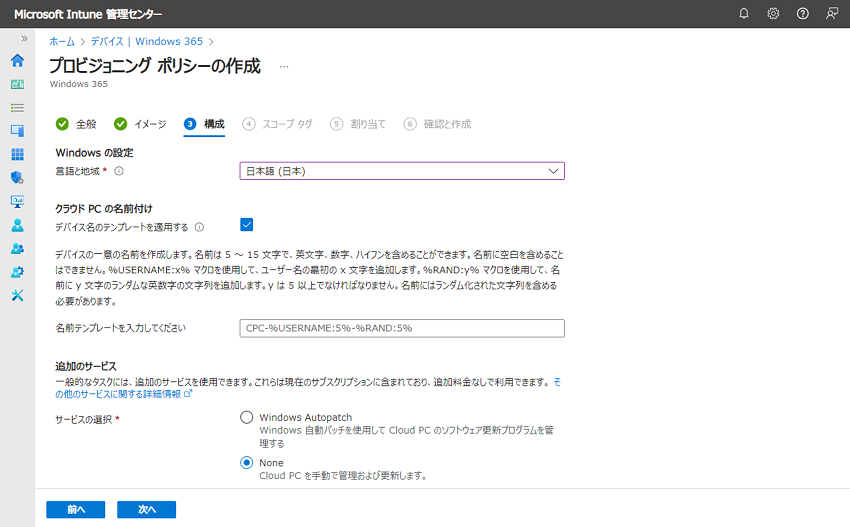Open help question mark icon
This screenshot has height=527, width=850.
tap(802, 14)
